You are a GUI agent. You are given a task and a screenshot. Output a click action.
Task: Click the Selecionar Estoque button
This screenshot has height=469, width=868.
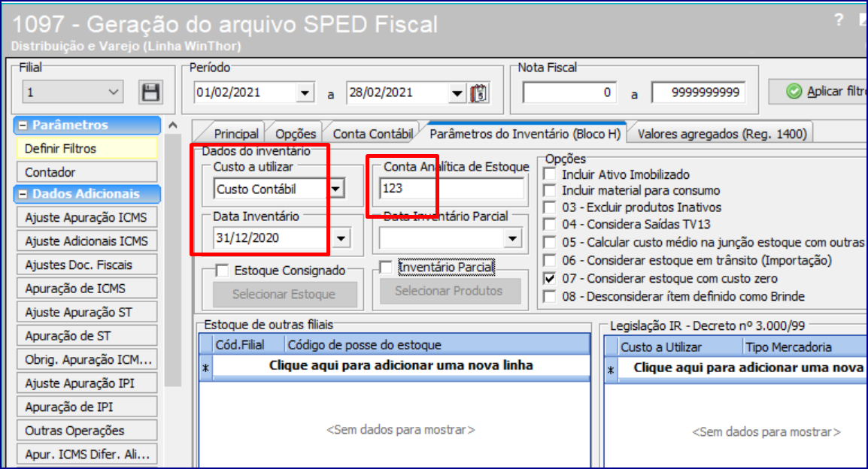click(284, 294)
